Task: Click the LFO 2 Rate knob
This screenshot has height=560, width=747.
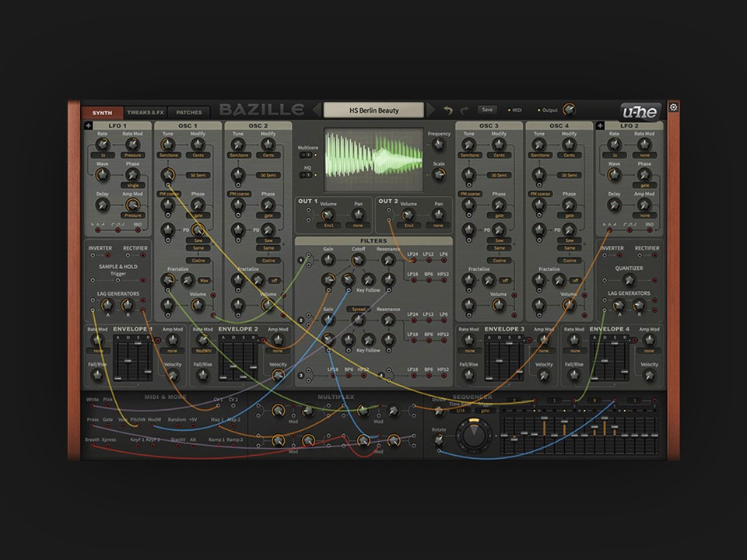Action: (x=614, y=145)
